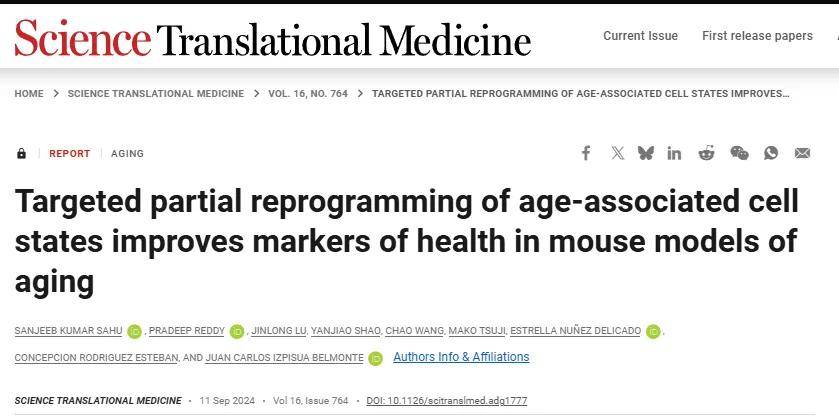
Task: Open ORCID icon next to Sanjeeb Kumar Sahu
Action: 134,331
